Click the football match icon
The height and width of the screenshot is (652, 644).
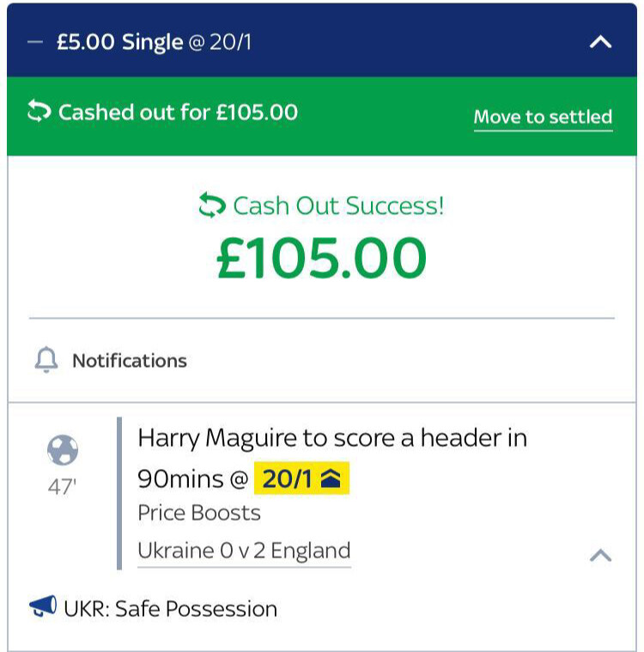62,450
